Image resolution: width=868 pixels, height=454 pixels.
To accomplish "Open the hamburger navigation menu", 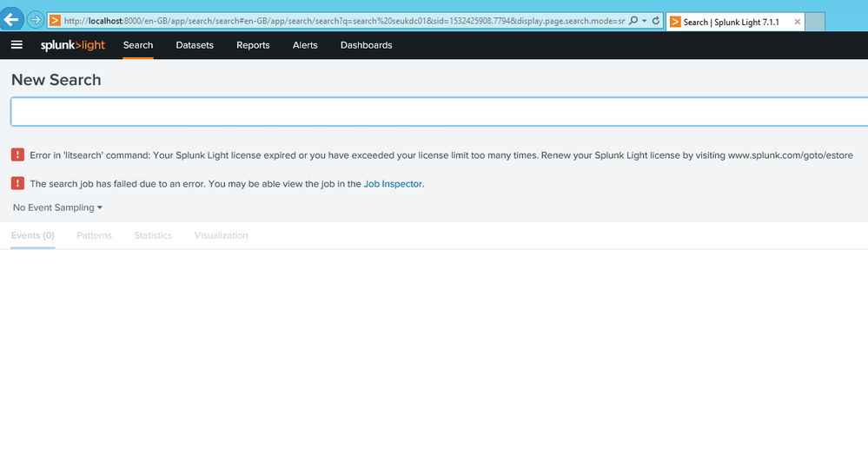I will coord(17,45).
